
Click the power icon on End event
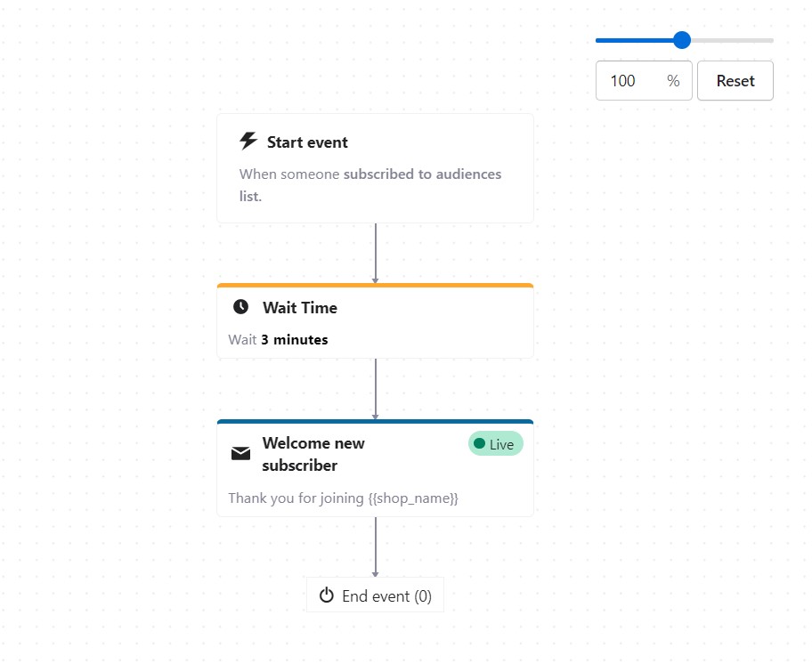pyautogui.click(x=327, y=595)
